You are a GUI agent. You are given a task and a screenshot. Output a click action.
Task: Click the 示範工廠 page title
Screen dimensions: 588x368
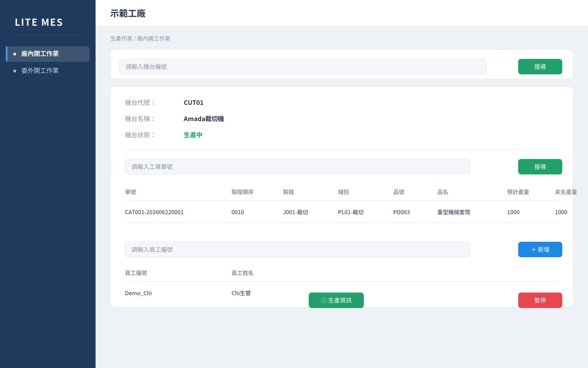(x=128, y=14)
